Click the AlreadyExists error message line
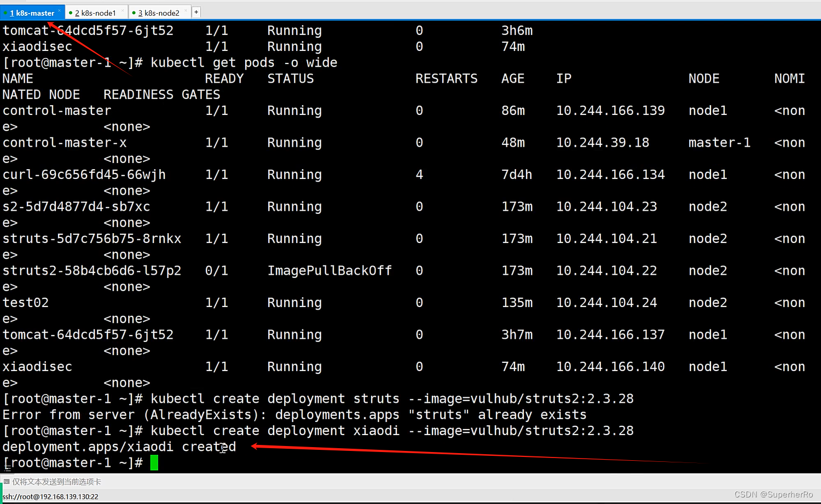Screen dimensions: 821x504 294,414
